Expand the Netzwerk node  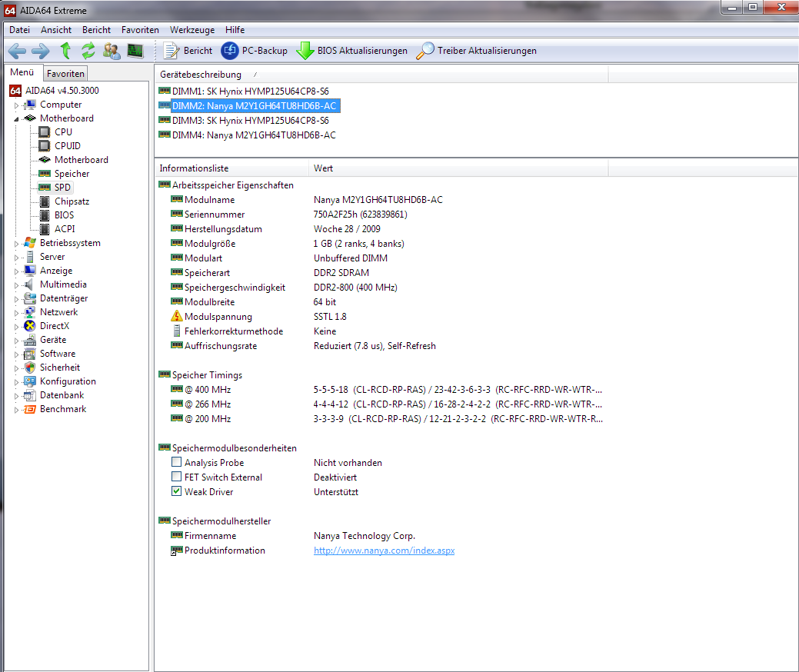coord(16,313)
